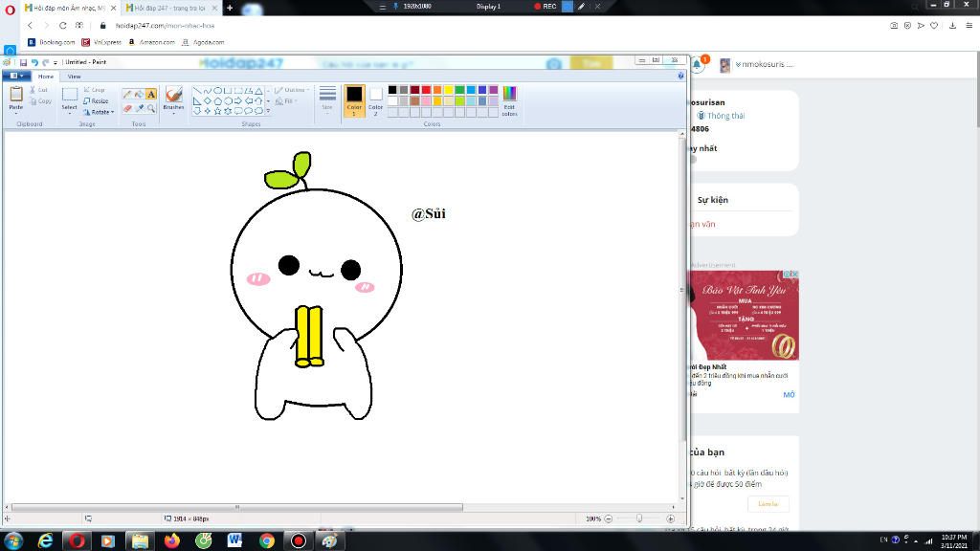The image size is (980, 551).
Task: Zoom out with the minus button
Action: 608,518
